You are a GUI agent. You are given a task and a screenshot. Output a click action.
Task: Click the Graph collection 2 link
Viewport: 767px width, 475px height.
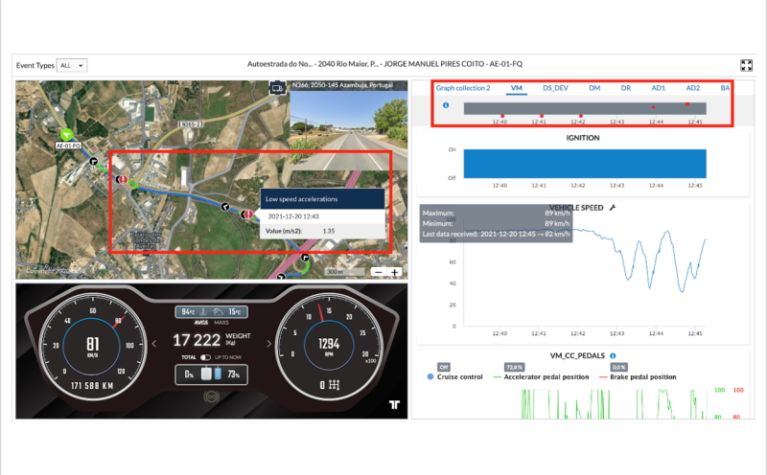click(463, 88)
